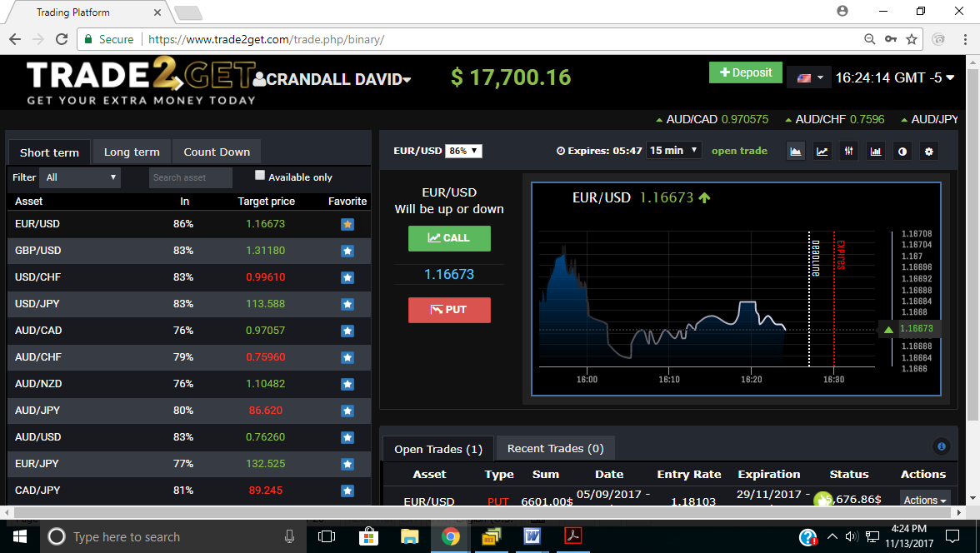980x553 pixels.
Task: Click the green CALL button
Action: click(449, 238)
